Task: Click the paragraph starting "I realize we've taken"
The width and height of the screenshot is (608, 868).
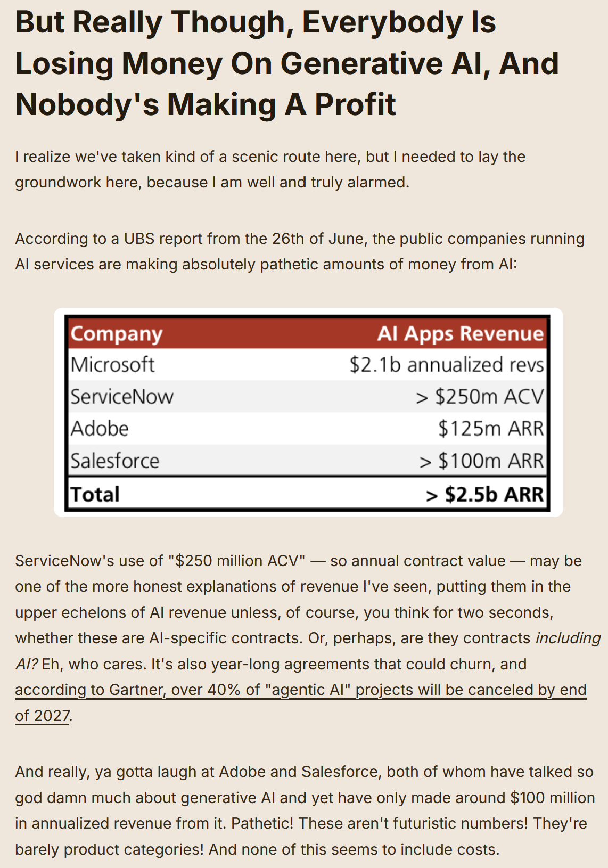Action: [270, 169]
